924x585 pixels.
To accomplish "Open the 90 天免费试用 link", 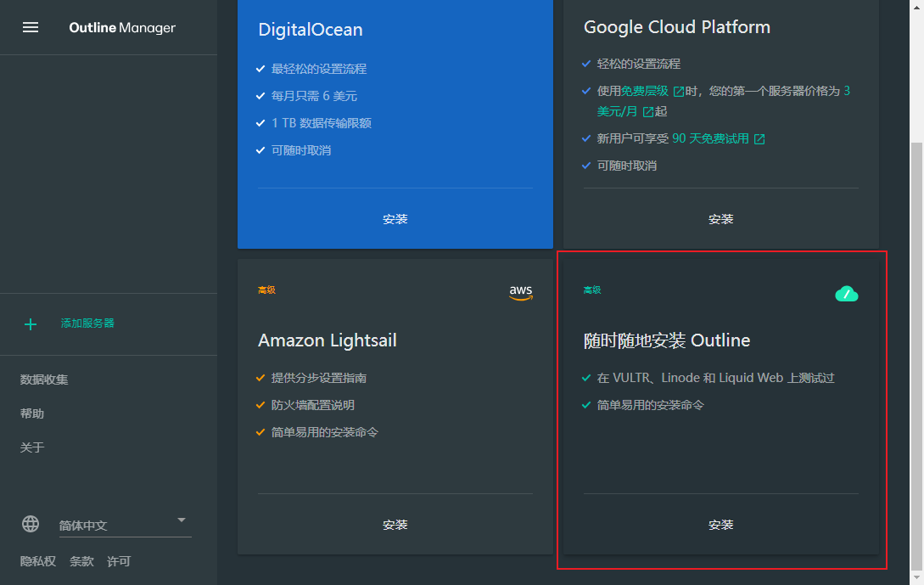I will point(711,138).
